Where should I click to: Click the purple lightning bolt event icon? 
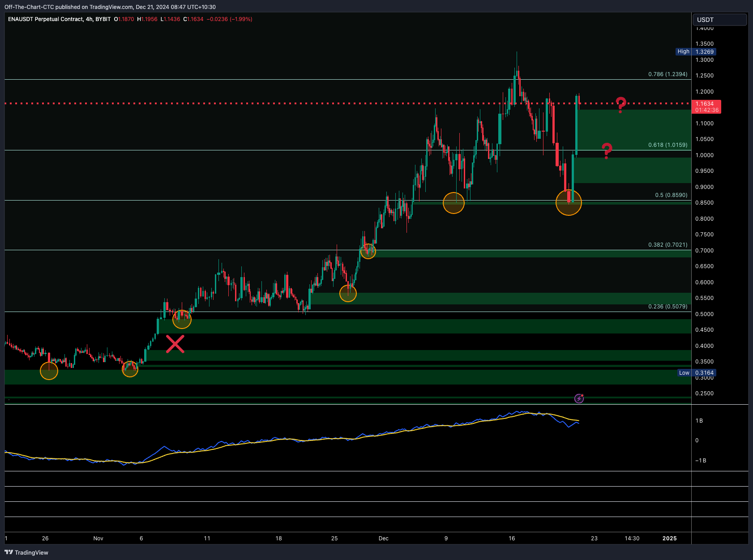[x=579, y=398]
